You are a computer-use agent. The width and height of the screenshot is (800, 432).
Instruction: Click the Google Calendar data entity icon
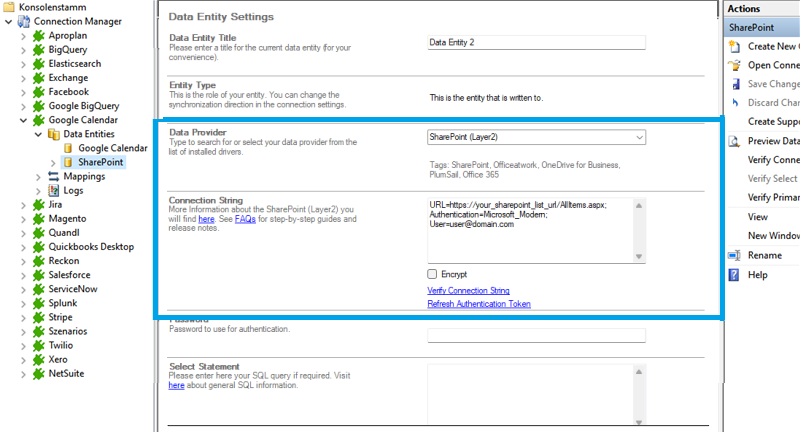68,148
